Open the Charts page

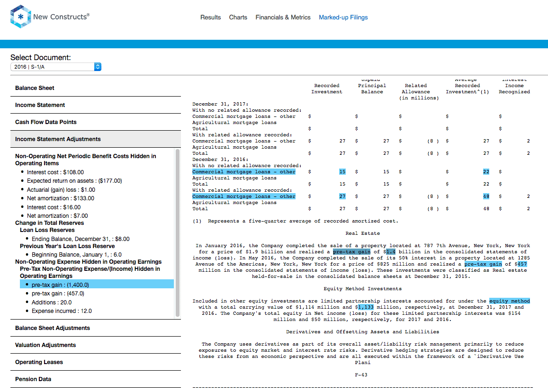pos(238,17)
